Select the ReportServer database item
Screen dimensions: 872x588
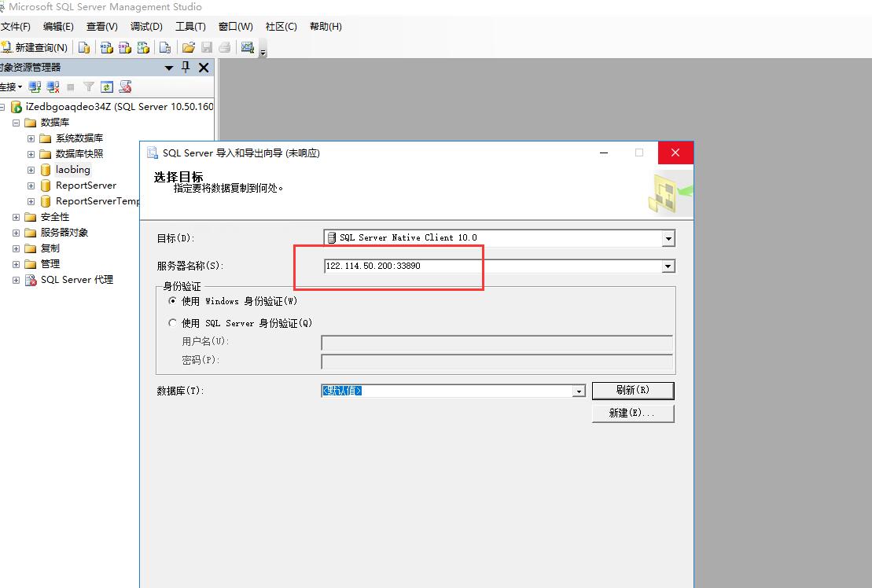86,186
